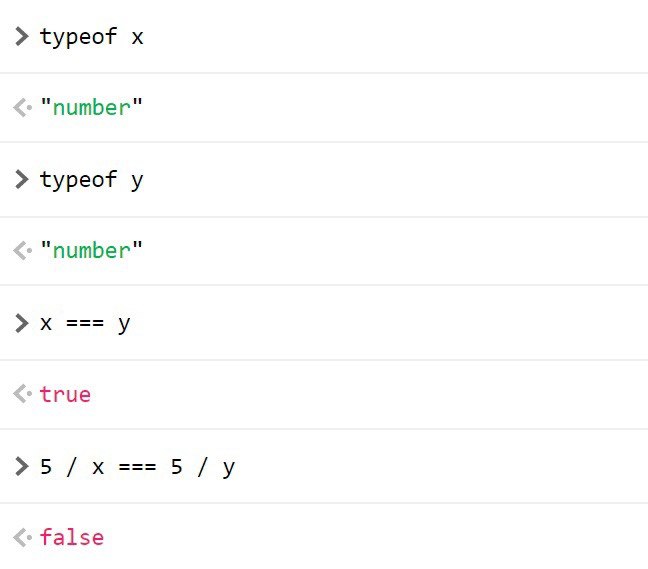The width and height of the screenshot is (648, 569).
Task: Click the variable y in "typeof y"
Action: click(137, 181)
